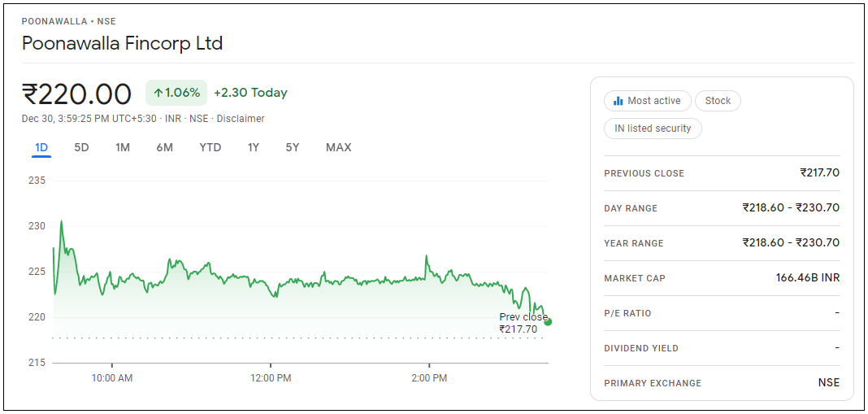Click the green end-of-line chart dot
The width and height of the screenshot is (868, 414).
(548, 322)
